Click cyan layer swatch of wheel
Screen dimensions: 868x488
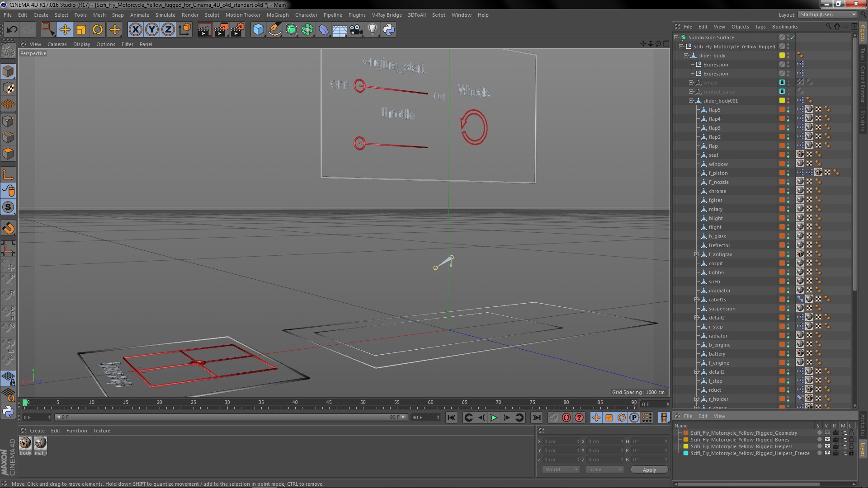click(782, 83)
